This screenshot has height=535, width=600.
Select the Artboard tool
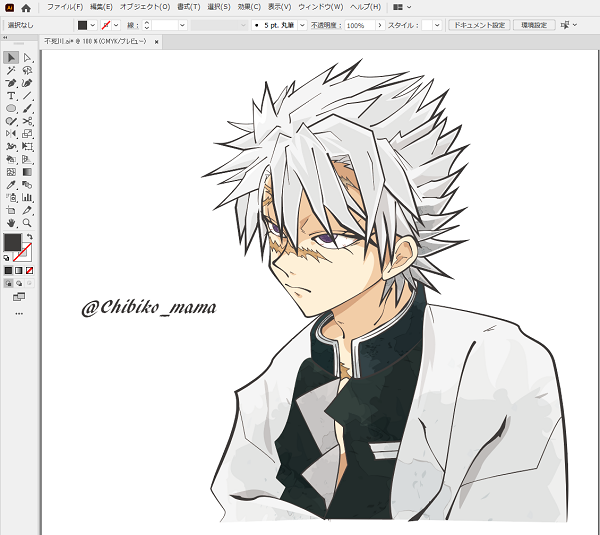[x=11, y=210]
